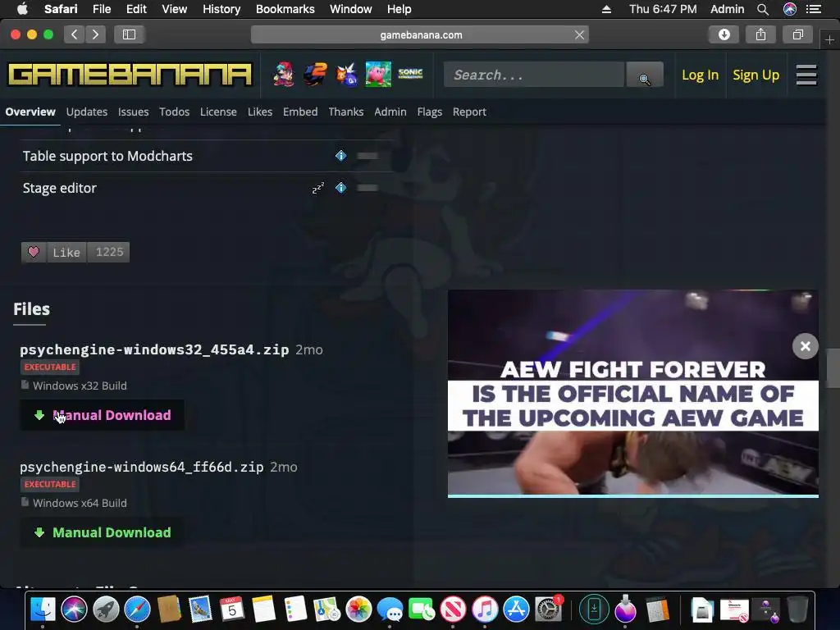Open the Kirby game icon in header
840x630 pixels.
coord(378,75)
